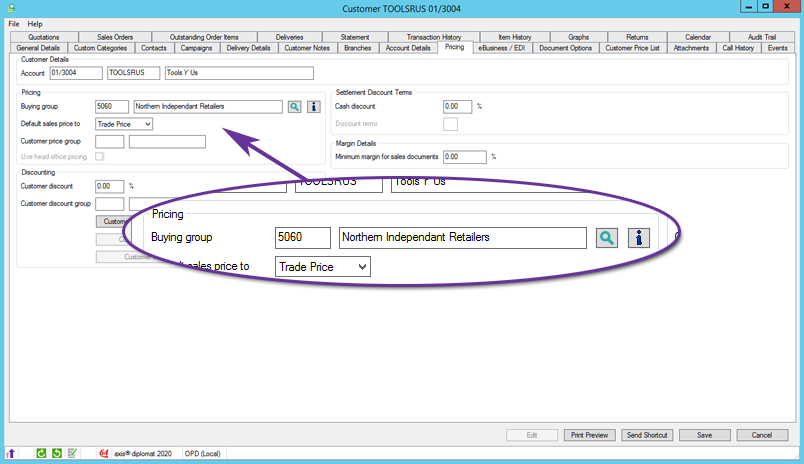This screenshot has width=804, height=464.
Task: Click the purple up-arrow icon in status bar
Action: tap(11, 453)
